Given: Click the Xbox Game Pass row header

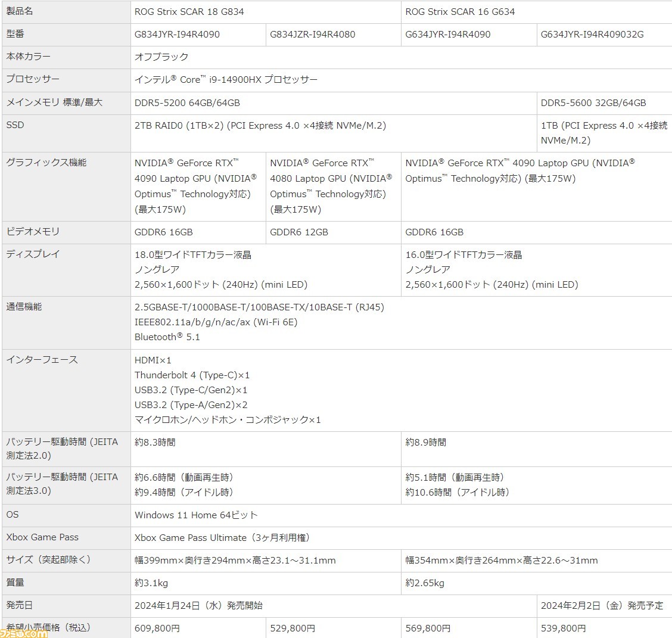Looking at the screenshot, I should point(67,538).
